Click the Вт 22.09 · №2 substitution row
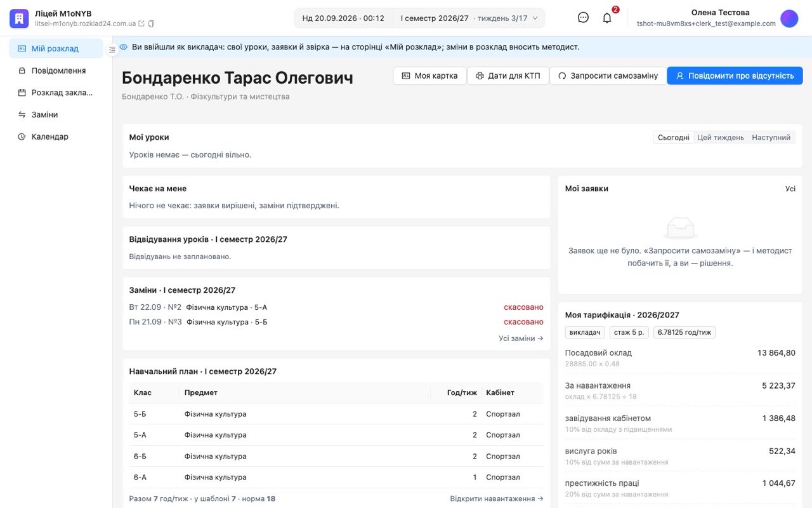 [x=336, y=307]
